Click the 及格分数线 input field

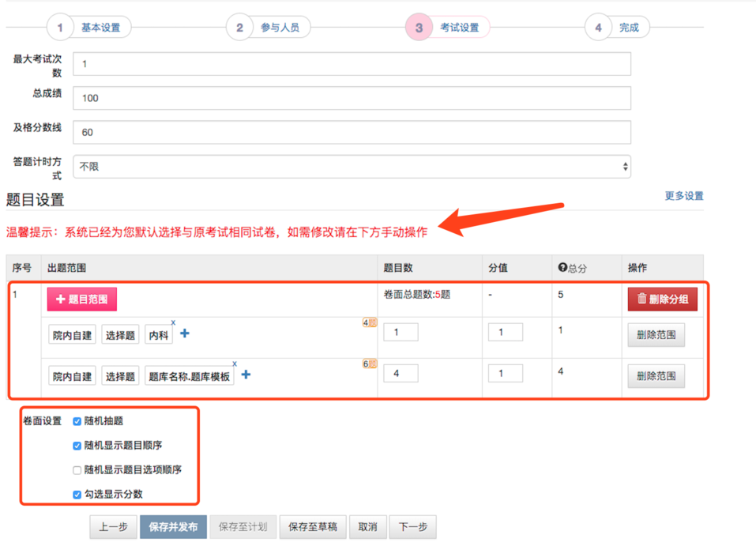(352, 132)
